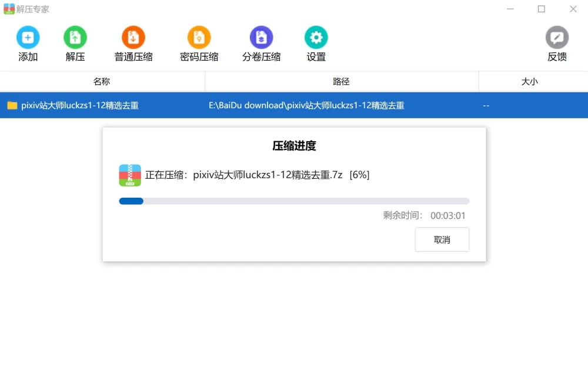The height and width of the screenshot is (383, 588).
Task: Choose the 密码压缩 password compression icon
Action: click(x=199, y=38)
